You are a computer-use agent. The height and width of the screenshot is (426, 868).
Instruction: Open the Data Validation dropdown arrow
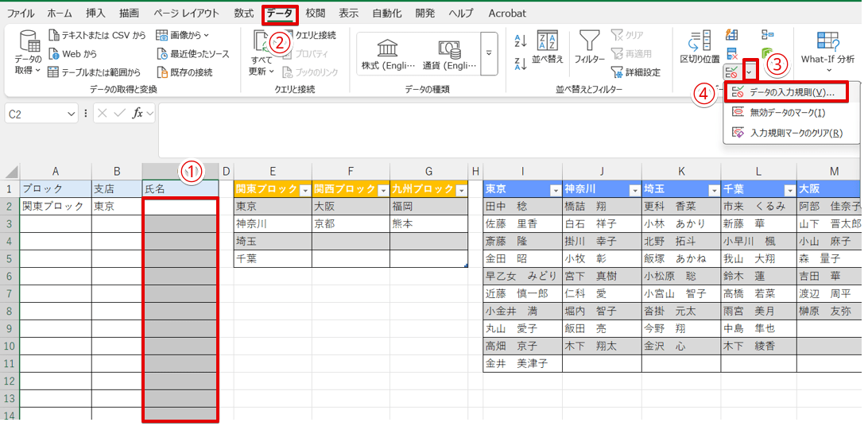coord(750,71)
